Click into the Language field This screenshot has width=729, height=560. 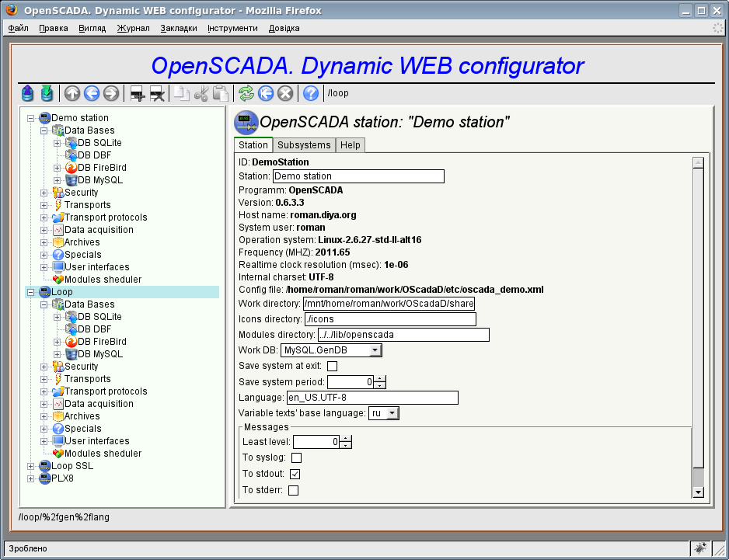click(372, 398)
